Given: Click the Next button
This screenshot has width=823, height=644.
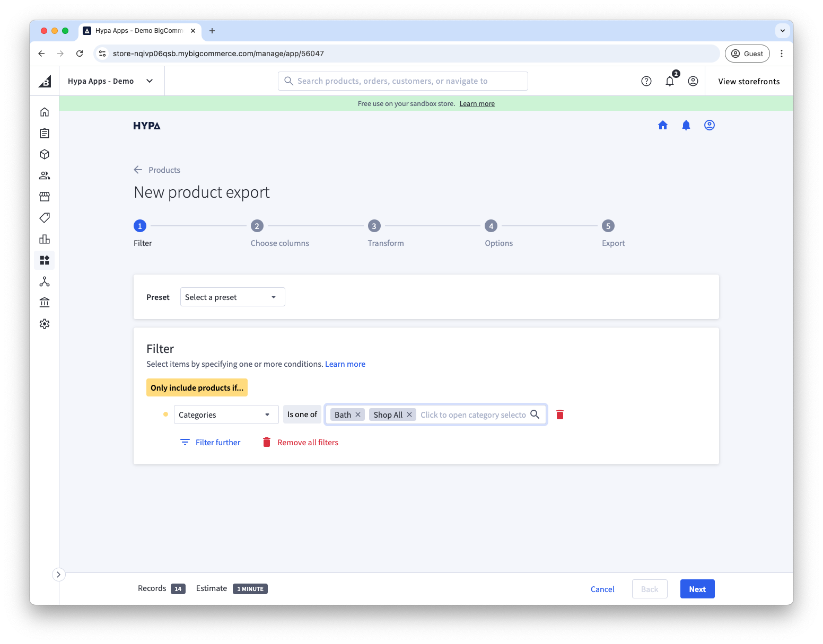Looking at the screenshot, I should tap(697, 588).
